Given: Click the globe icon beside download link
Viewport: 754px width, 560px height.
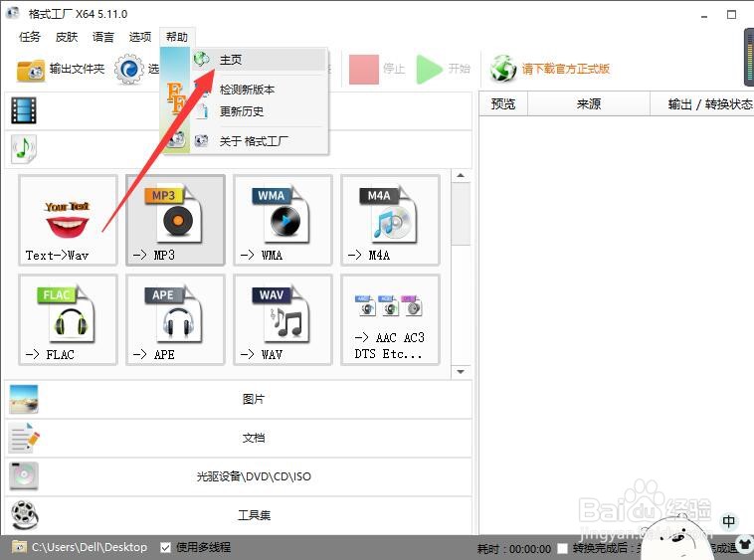Looking at the screenshot, I should [503, 69].
